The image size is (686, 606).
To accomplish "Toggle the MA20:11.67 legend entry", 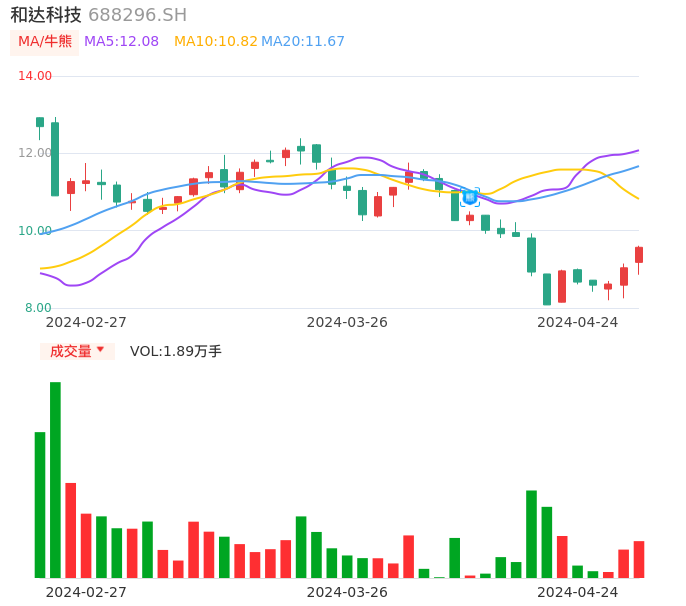I will pyautogui.click(x=303, y=42).
